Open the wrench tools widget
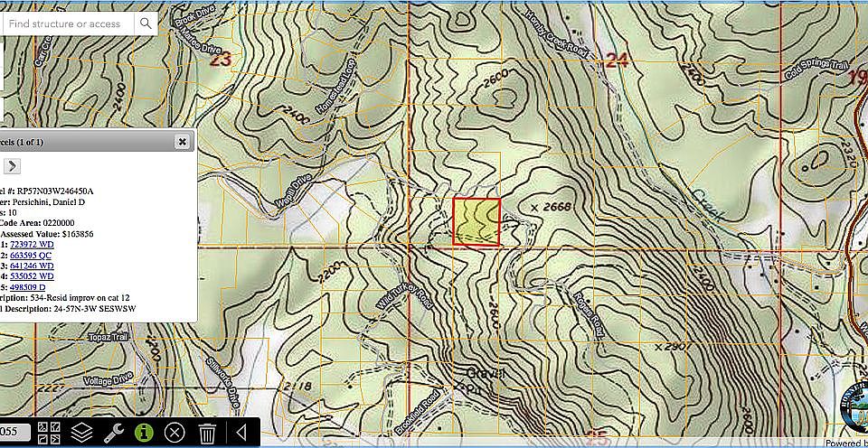Image resolution: width=868 pixels, height=448 pixels. (113, 433)
